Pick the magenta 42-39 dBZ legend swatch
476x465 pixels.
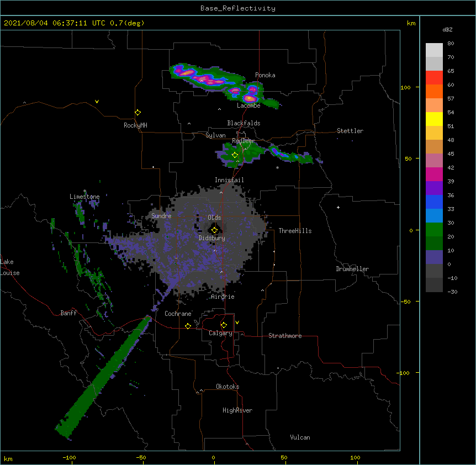click(x=434, y=174)
